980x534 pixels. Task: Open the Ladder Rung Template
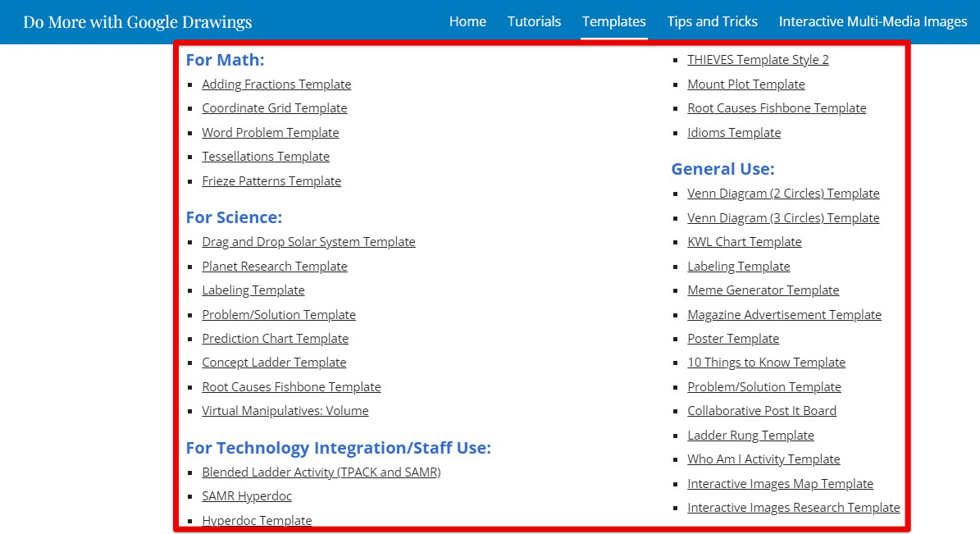point(750,435)
